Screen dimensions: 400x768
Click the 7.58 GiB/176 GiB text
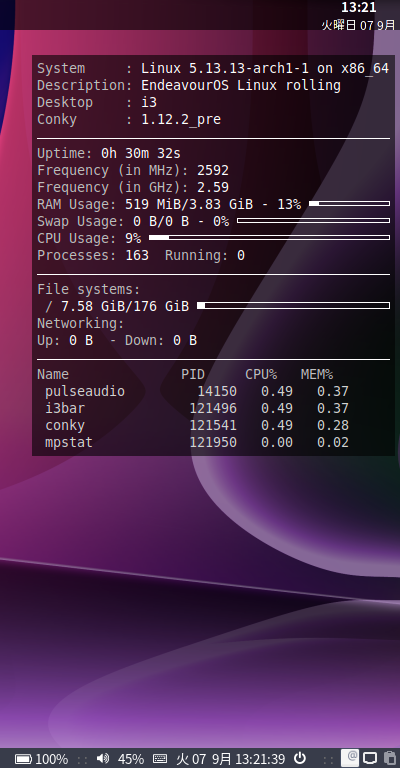[x=125, y=307]
